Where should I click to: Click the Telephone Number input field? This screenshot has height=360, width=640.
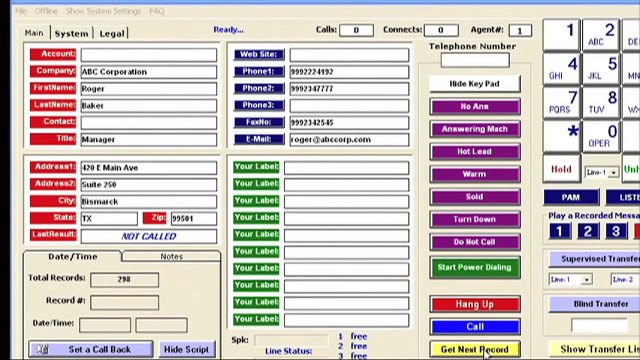click(475, 60)
